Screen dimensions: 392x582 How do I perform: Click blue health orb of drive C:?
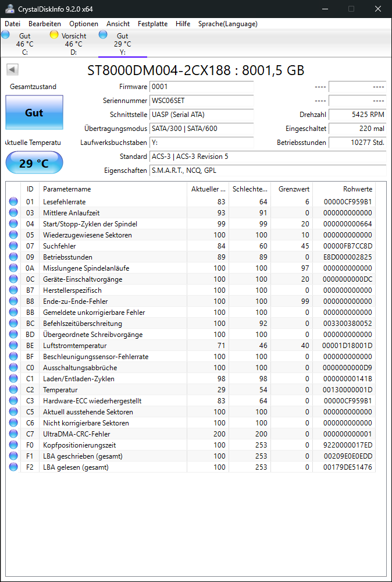tap(6, 34)
